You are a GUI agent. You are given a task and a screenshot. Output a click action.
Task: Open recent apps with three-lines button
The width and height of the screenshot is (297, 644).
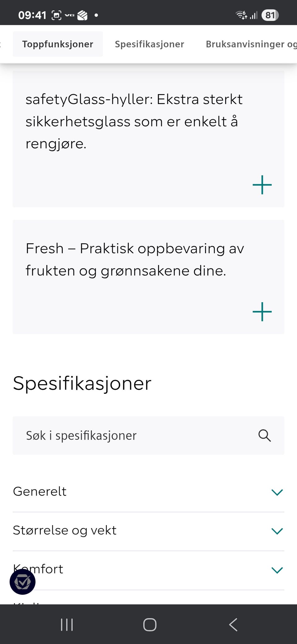pyautogui.click(x=67, y=624)
